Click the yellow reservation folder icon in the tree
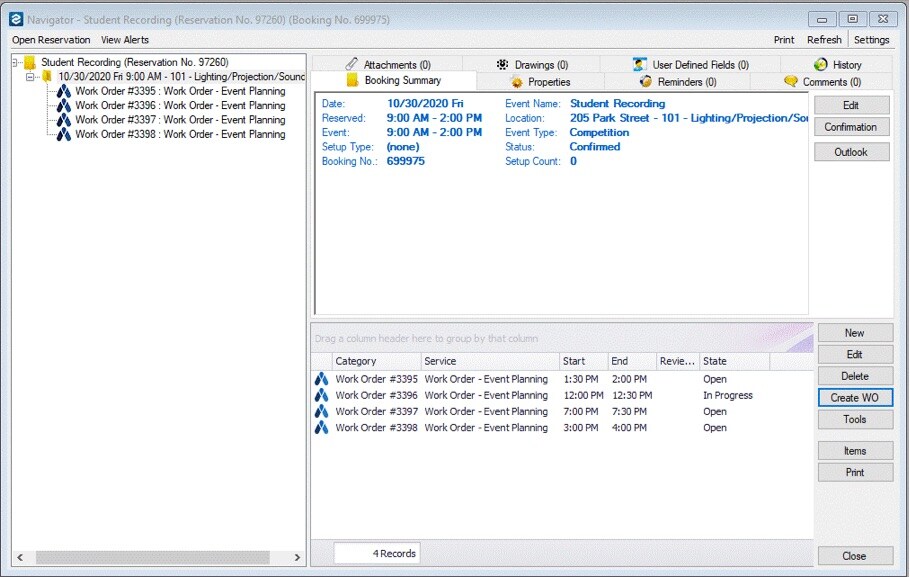 pos(30,61)
